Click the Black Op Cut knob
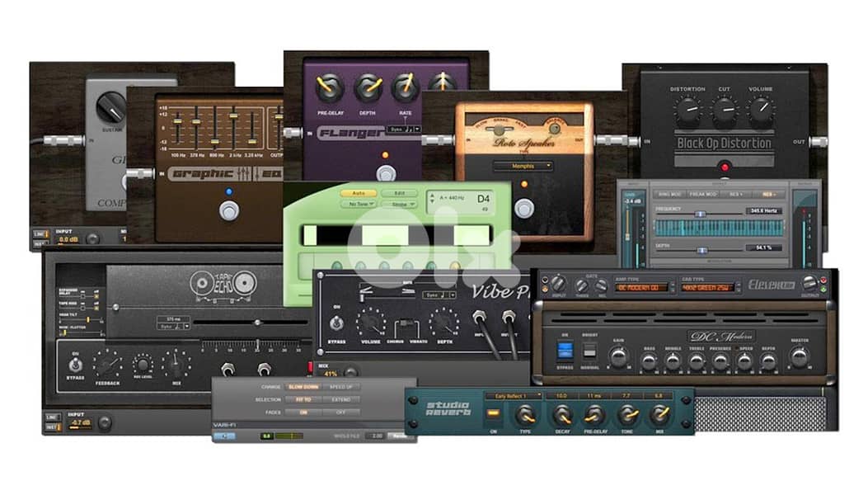The height and width of the screenshot is (495, 868). pyautogui.click(x=725, y=109)
